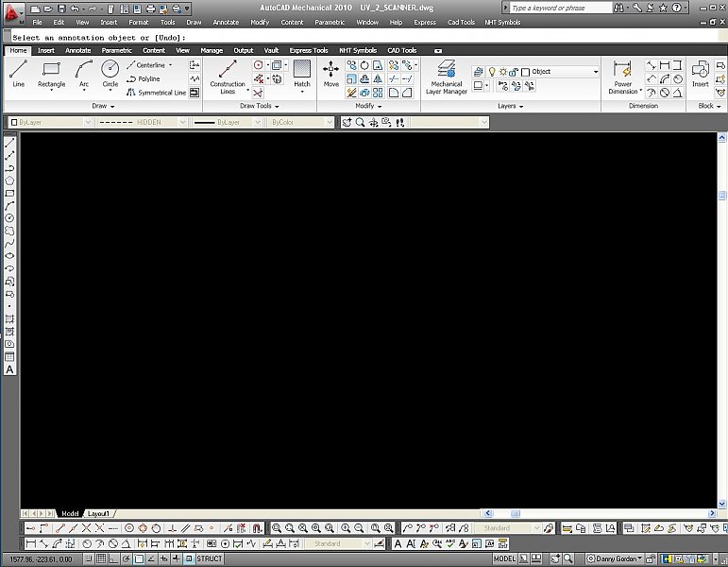
Task: Toggle object snap in status bar
Action: (x=139, y=558)
